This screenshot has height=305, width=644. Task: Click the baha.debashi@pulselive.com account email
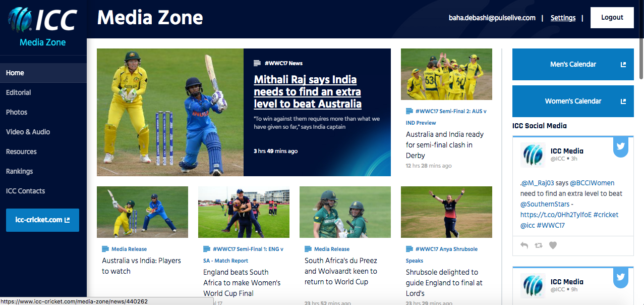(x=492, y=18)
